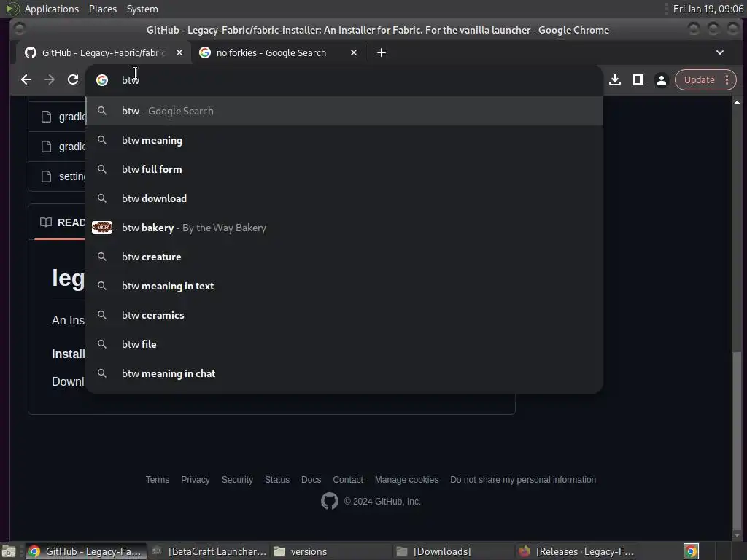
Task: Open the Security footer link
Action: [x=237, y=480]
